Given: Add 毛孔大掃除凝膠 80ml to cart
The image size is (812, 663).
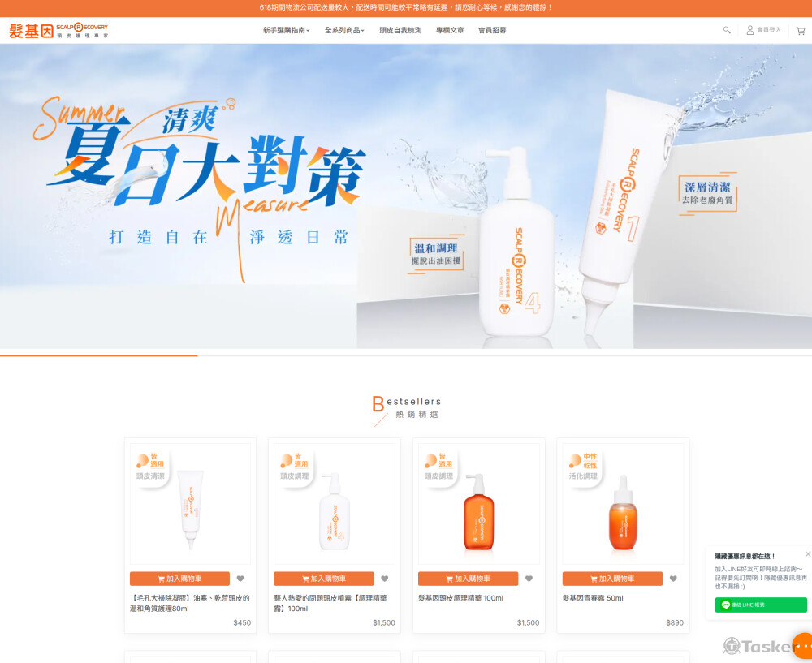Looking at the screenshot, I should [179, 579].
